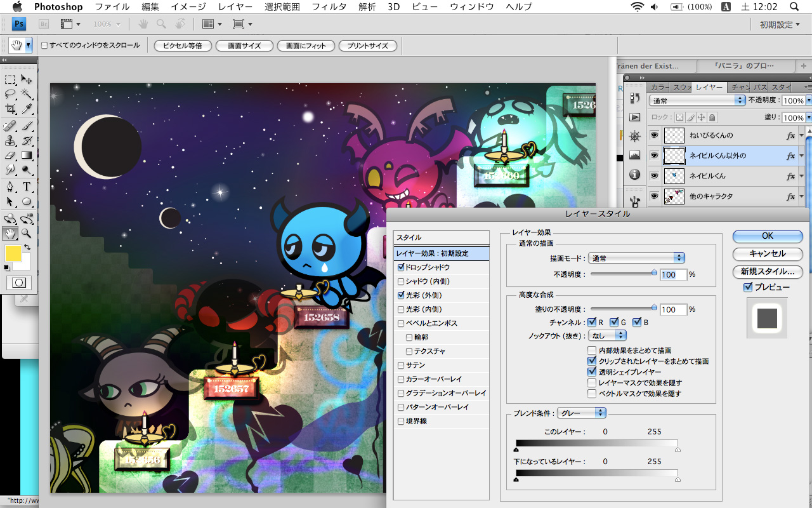This screenshot has width=812, height=508.
Task: Select the Eraser tool
Action: (x=10, y=155)
